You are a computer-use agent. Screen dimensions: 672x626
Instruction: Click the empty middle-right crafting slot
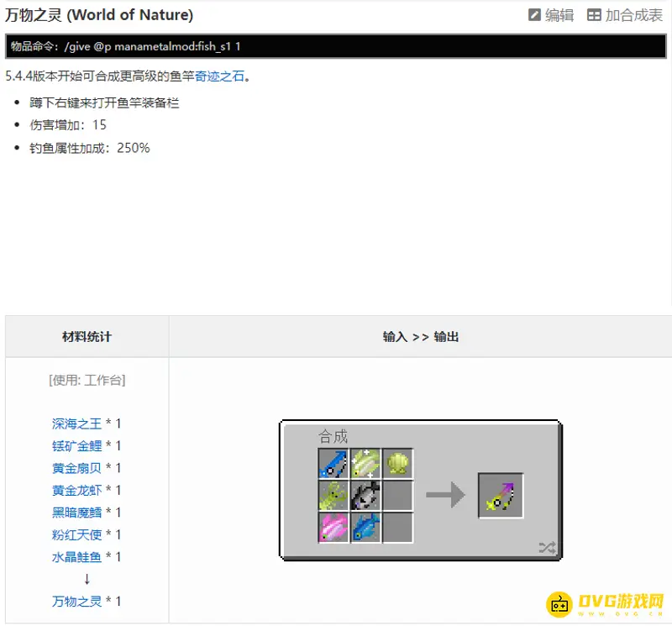click(397, 496)
